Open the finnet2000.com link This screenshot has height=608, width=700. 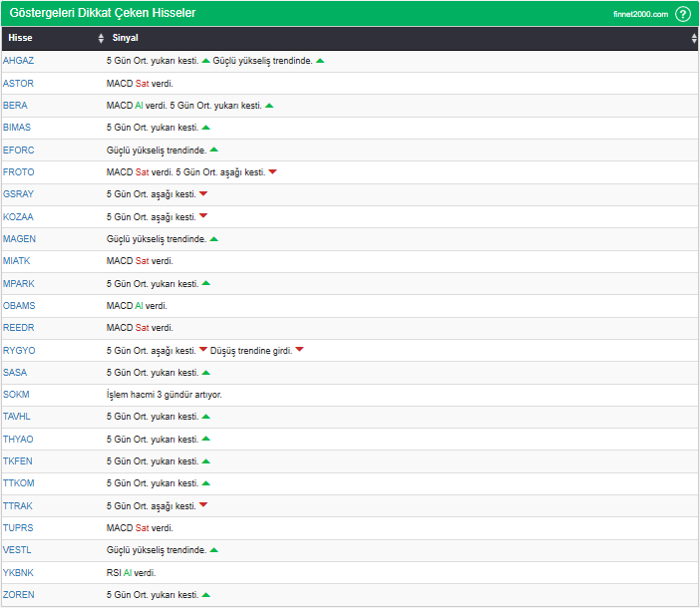640,14
